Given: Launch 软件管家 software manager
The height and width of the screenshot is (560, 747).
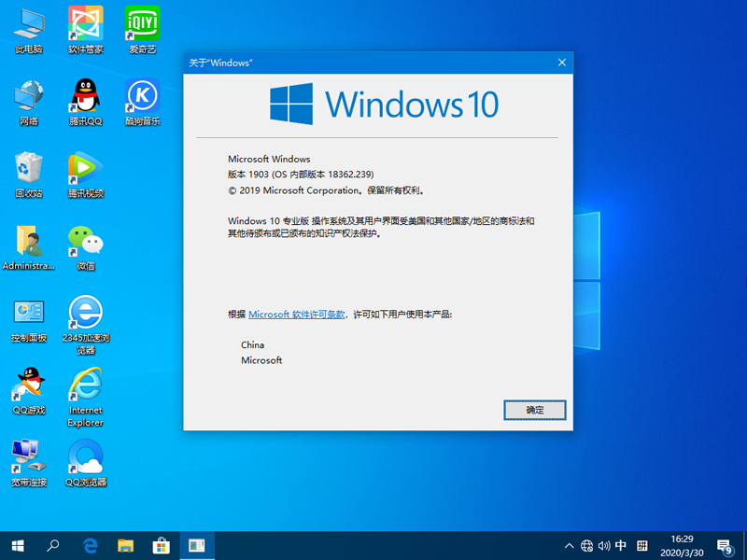Looking at the screenshot, I should pyautogui.click(x=84, y=23).
